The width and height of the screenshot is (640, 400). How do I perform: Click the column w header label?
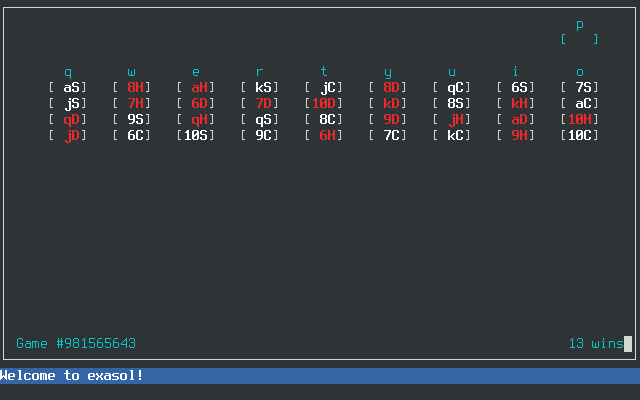coord(131,72)
